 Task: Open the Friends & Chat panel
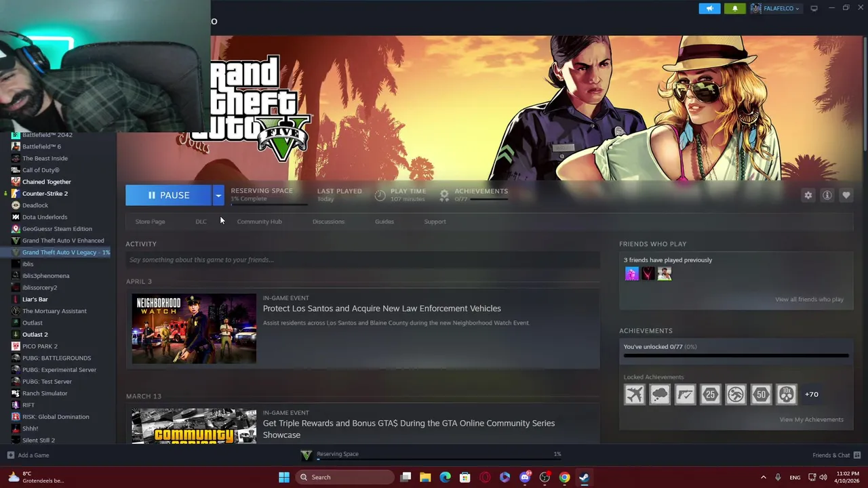836,455
